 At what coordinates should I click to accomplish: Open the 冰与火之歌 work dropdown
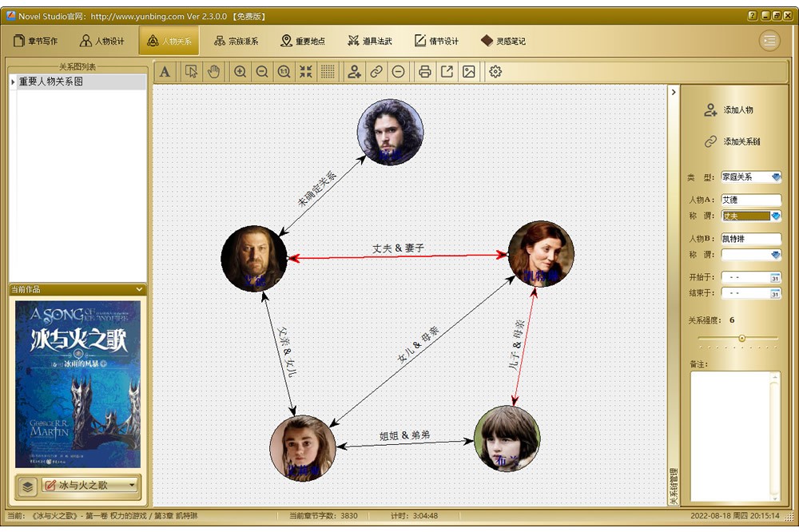pyautogui.click(x=90, y=485)
